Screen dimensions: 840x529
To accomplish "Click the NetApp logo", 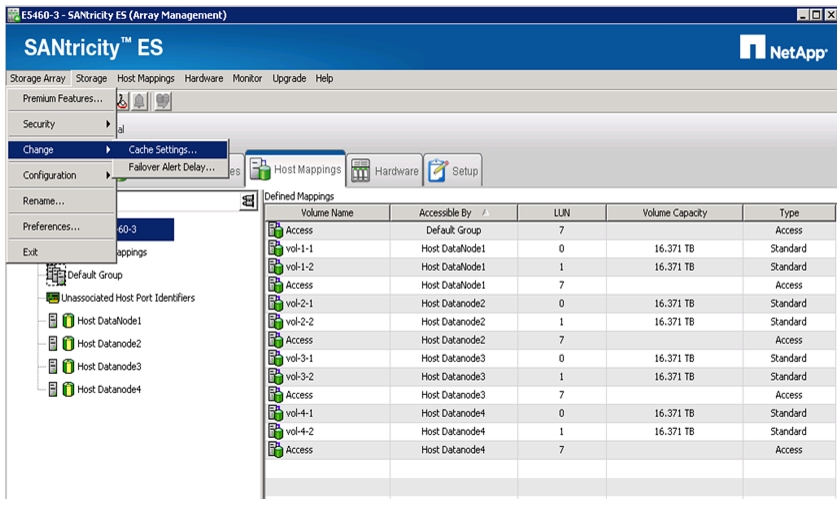I will tap(783, 48).
